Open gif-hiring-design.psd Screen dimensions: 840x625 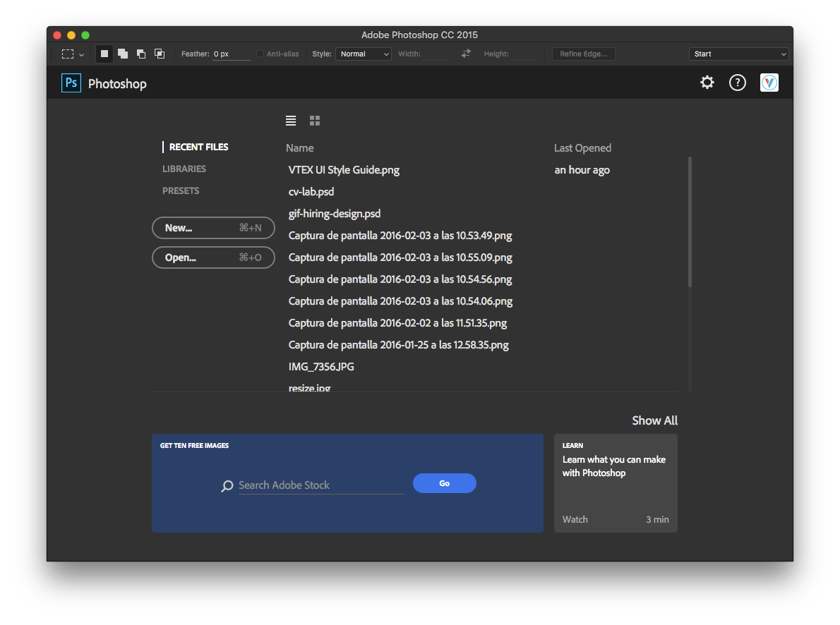coord(335,214)
